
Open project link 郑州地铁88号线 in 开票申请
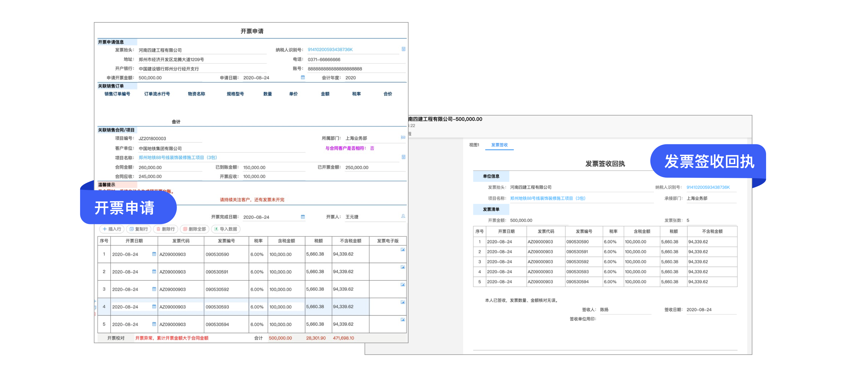tap(178, 157)
